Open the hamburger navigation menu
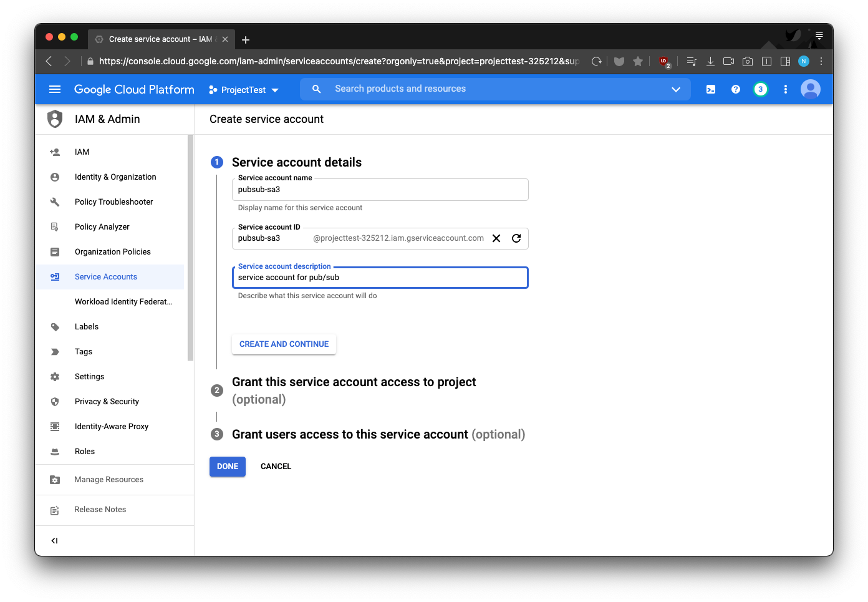Viewport: 868px width, 602px height. click(55, 89)
